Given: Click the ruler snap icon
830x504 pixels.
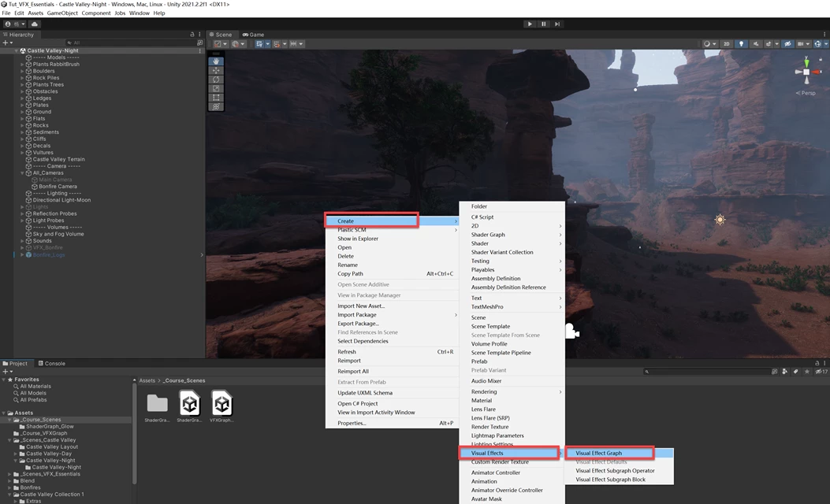Looking at the screenshot, I should coord(293,44).
